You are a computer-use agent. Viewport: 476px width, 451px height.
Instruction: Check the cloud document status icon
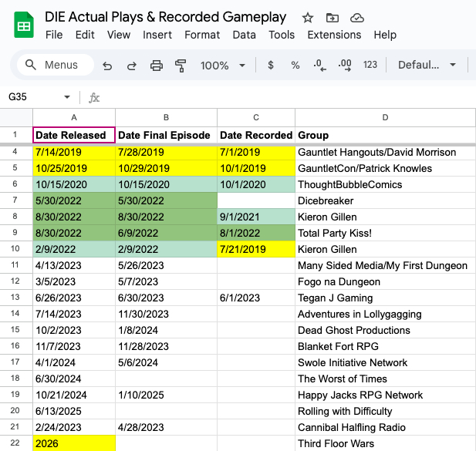click(356, 18)
